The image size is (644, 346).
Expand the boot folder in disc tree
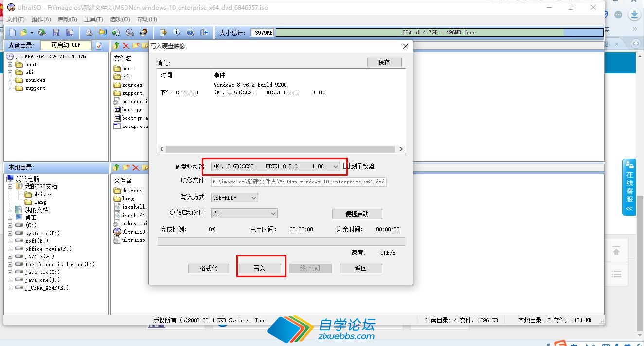(10, 64)
